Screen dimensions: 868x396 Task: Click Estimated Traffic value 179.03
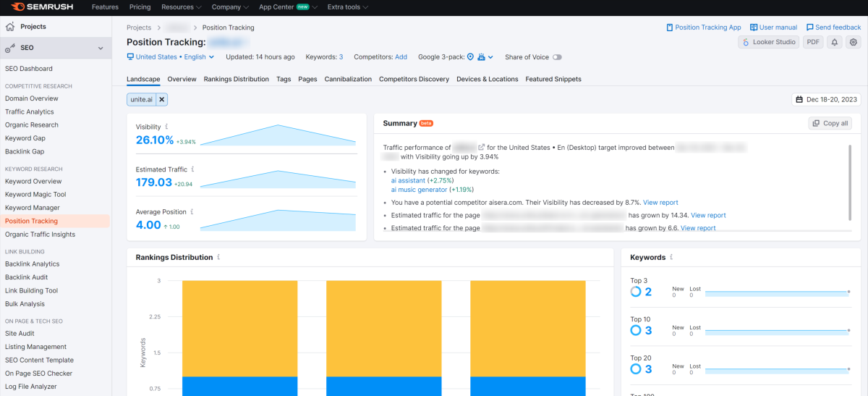coord(154,182)
